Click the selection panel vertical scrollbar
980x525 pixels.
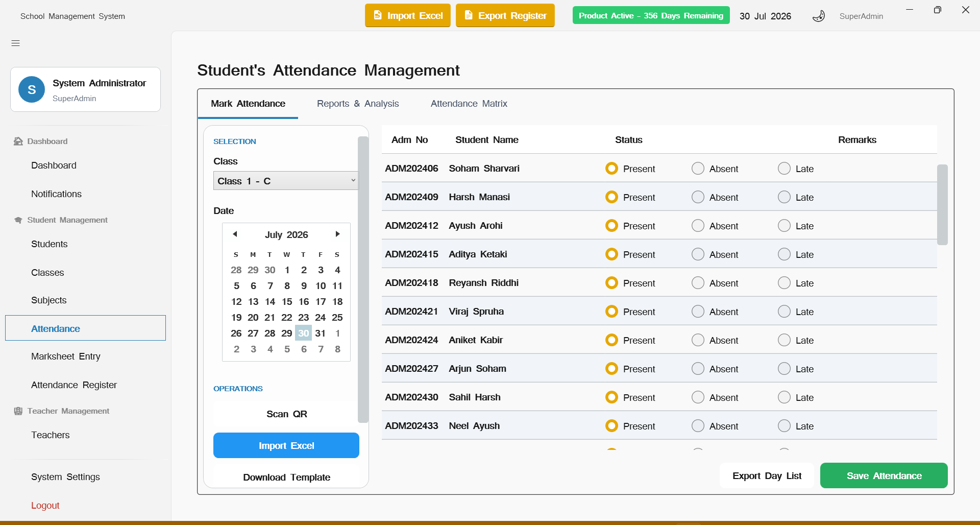(363, 279)
